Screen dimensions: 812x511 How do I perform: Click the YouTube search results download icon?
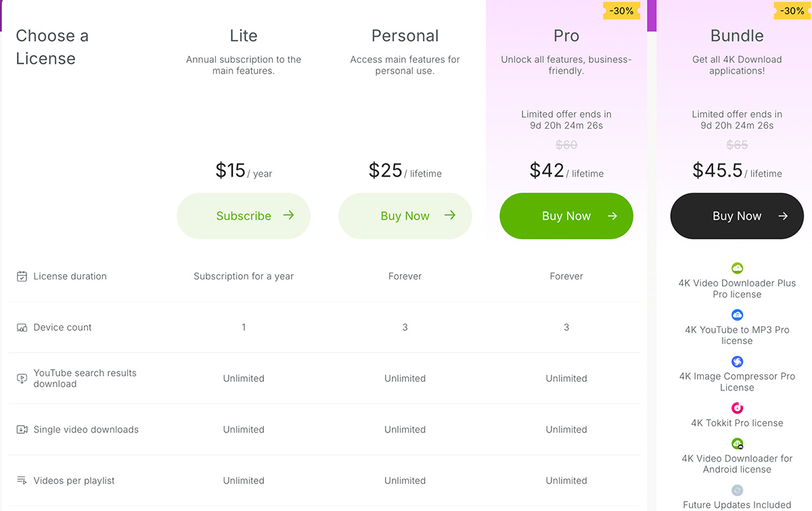click(22, 378)
